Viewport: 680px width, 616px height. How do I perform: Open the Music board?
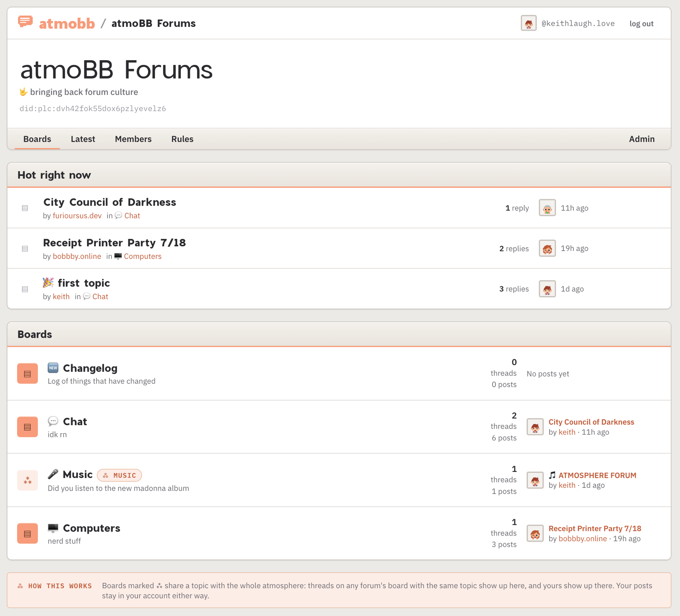[x=78, y=475]
